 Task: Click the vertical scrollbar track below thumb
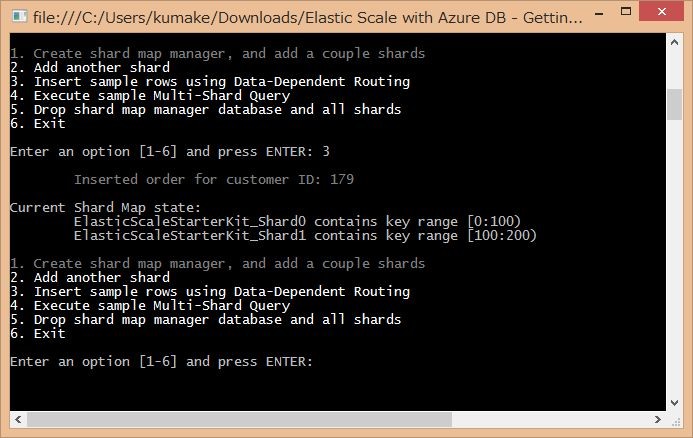(674, 256)
